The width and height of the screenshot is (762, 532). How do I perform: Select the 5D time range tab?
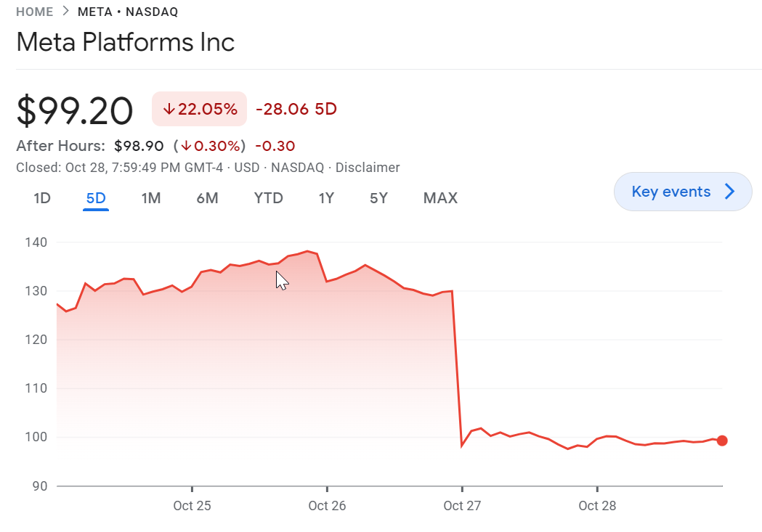96,198
